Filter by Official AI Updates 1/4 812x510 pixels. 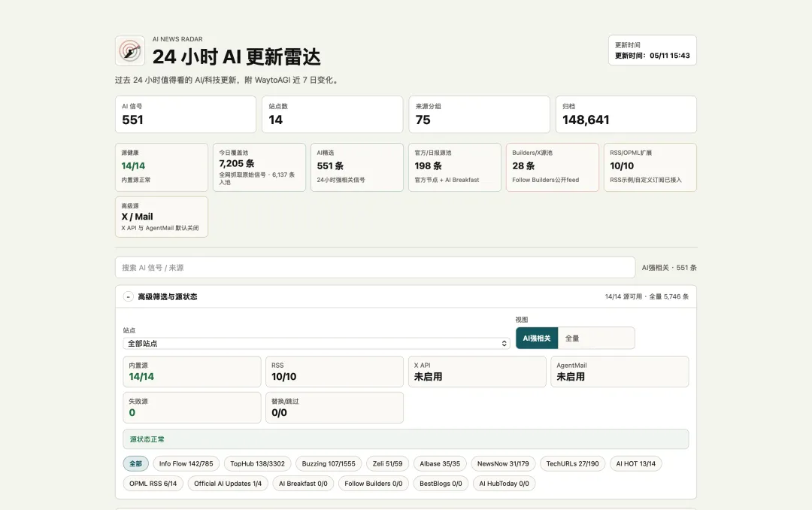tap(228, 484)
